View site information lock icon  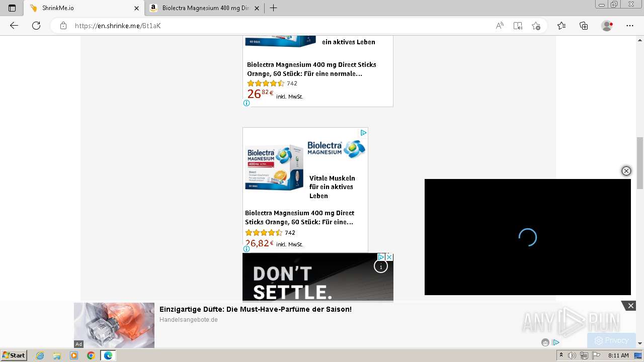coord(63,26)
